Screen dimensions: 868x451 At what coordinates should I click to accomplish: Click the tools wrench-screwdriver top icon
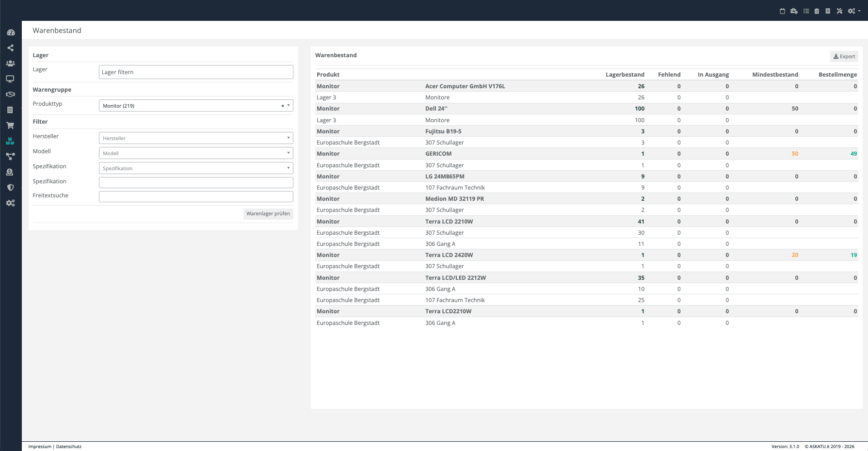click(839, 11)
